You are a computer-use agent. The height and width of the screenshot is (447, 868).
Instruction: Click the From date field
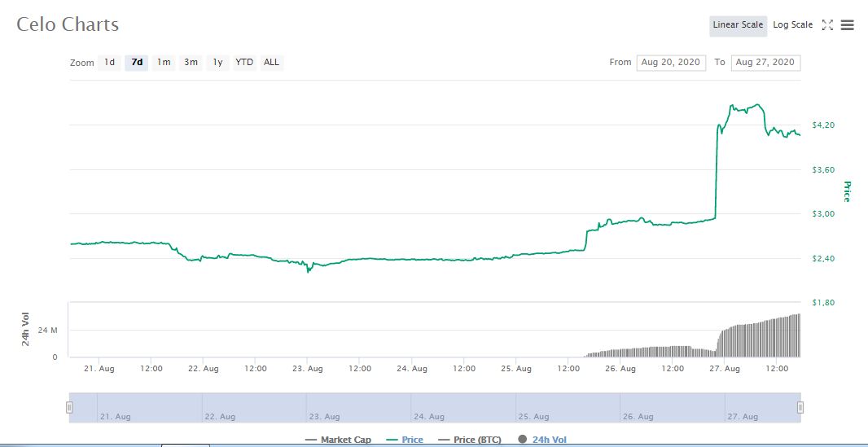click(x=671, y=63)
